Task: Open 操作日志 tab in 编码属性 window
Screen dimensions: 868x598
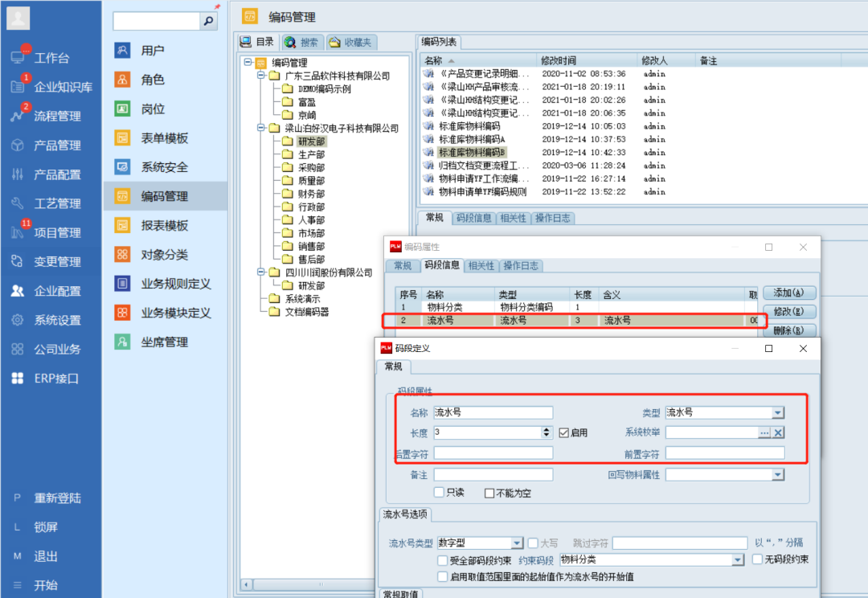Action: click(521, 266)
